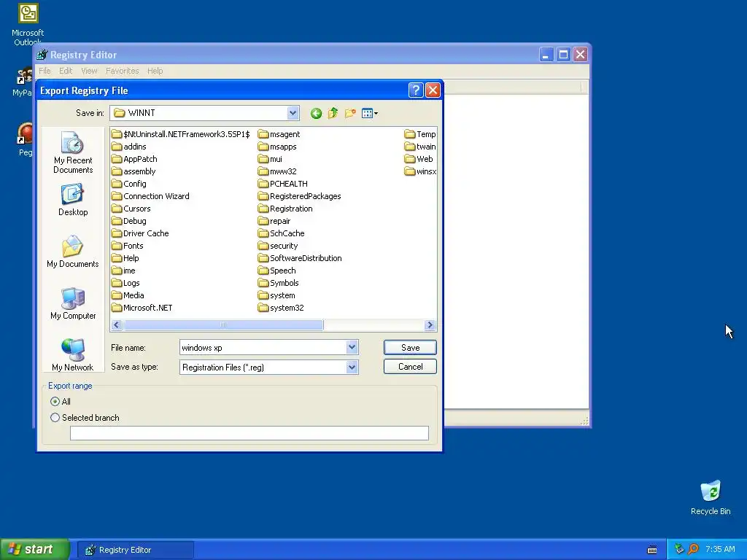Click the search icon in system tray
The image size is (747, 560).
tap(694, 549)
